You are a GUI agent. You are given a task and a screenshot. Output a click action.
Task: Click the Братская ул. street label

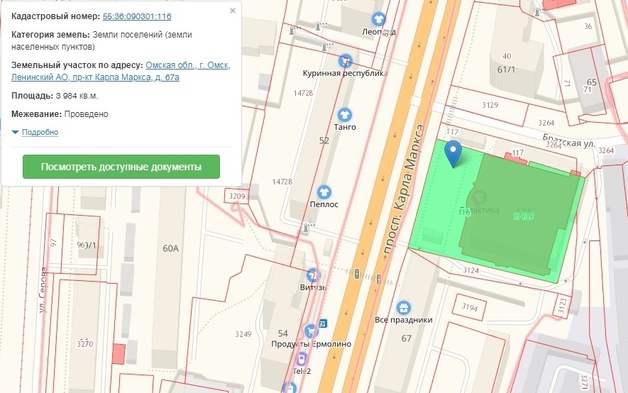569,141
